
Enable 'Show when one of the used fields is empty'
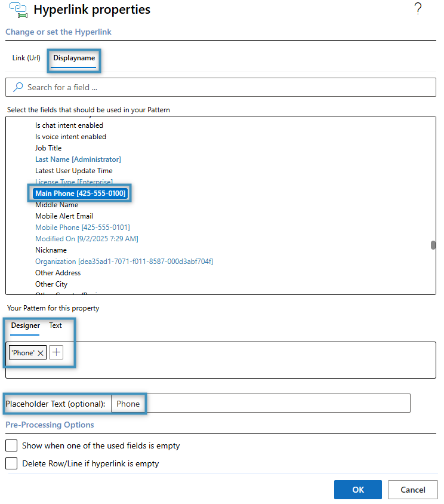11,445
